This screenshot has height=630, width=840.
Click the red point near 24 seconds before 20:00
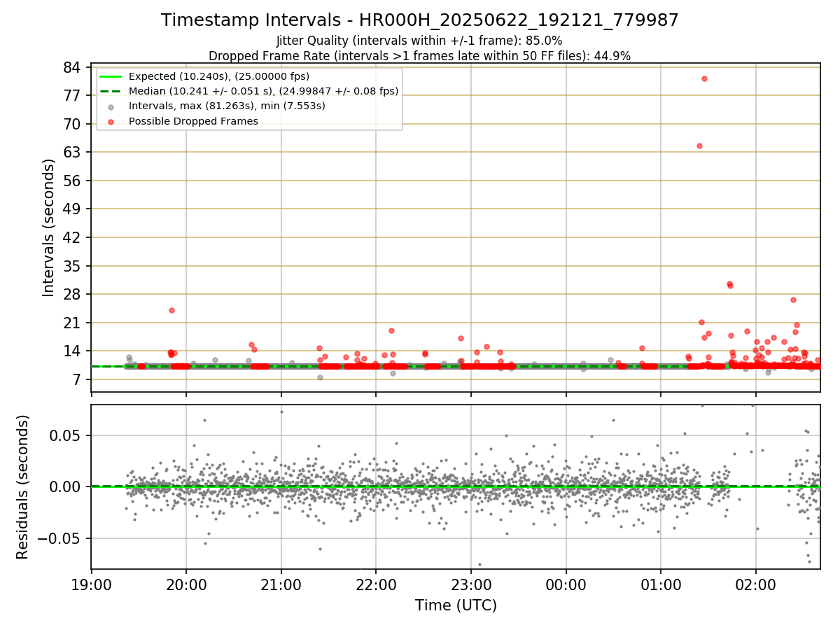(x=171, y=310)
